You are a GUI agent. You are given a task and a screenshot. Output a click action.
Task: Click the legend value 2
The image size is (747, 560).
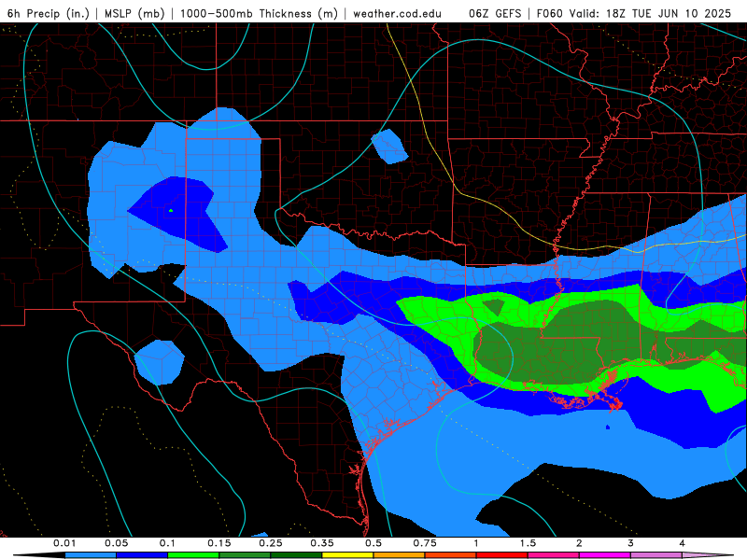[x=579, y=543]
